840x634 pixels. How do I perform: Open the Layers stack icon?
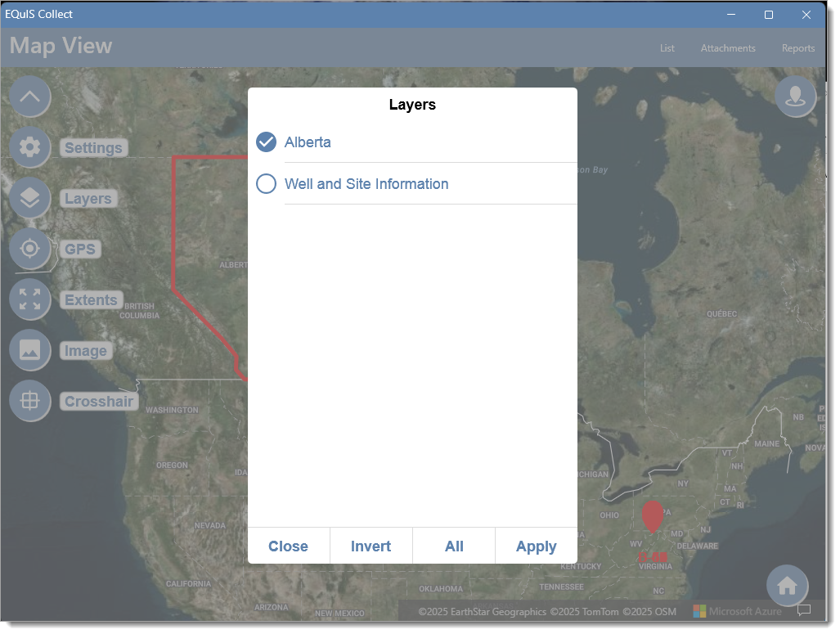[x=30, y=198]
